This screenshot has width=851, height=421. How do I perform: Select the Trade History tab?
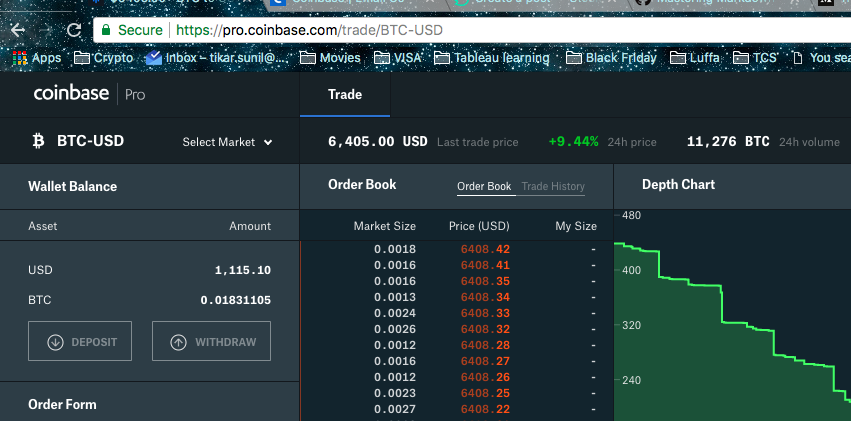coord(553,187)
